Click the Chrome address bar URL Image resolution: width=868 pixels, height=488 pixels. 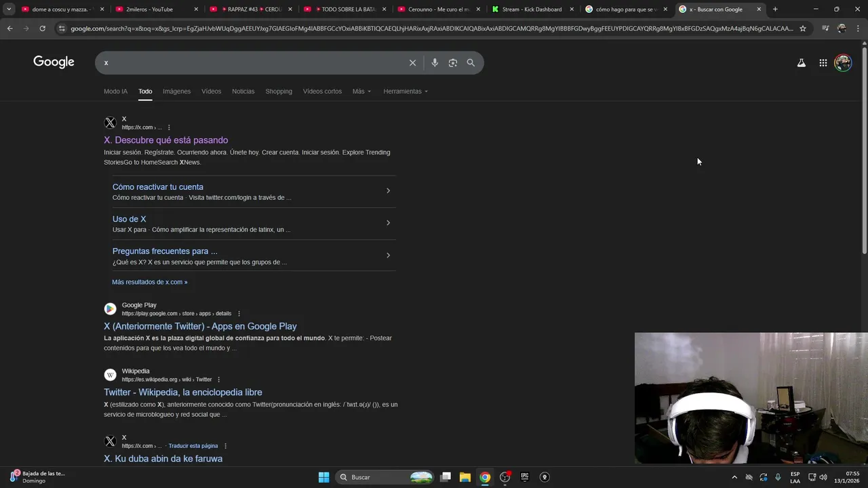pyautogui.click(x=431, y=28)
